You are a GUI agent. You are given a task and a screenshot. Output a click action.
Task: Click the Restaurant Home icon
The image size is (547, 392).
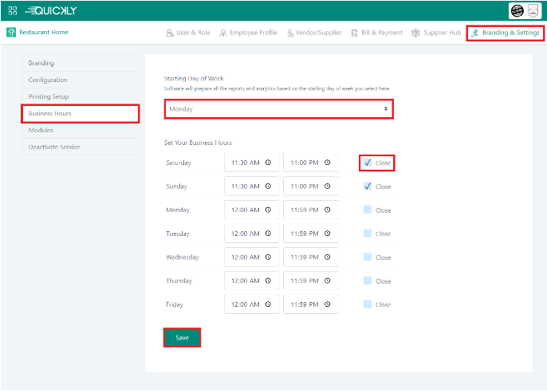[11, 33]
